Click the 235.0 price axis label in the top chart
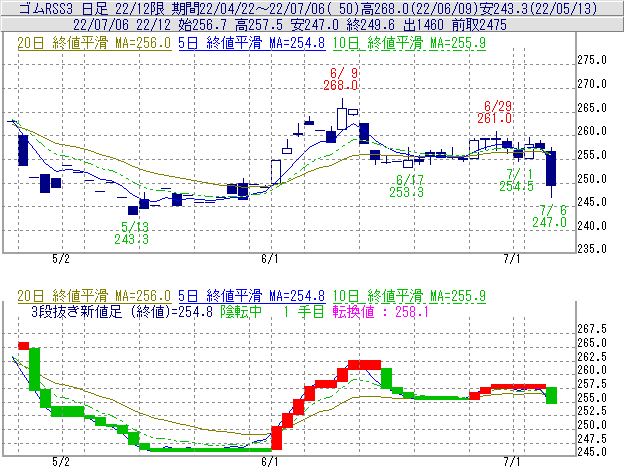Viewport: 624px width, 475px height. (592, 249)
